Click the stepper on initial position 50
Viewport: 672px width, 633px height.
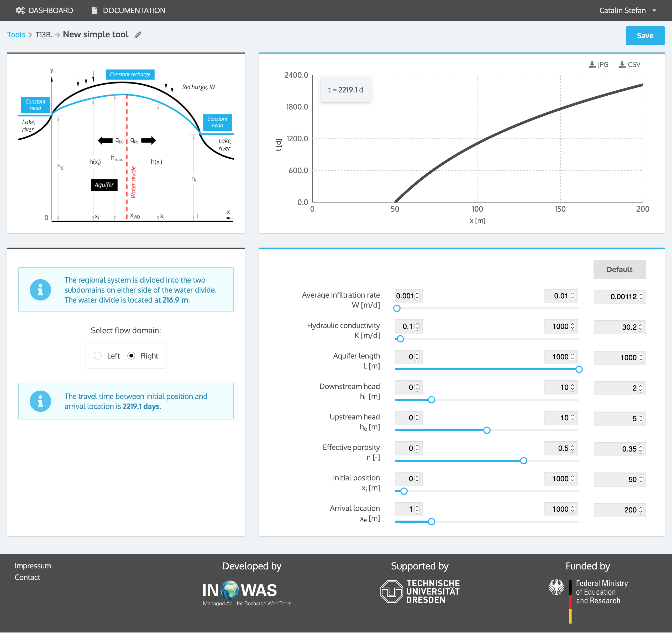(x=640, y=479)
